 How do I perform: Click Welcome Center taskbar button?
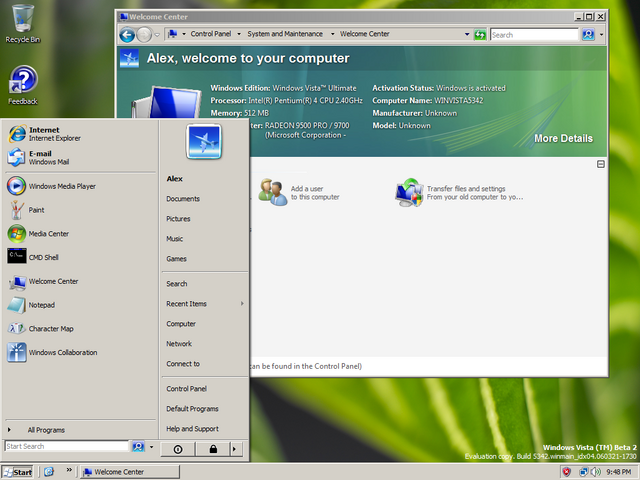130,472
